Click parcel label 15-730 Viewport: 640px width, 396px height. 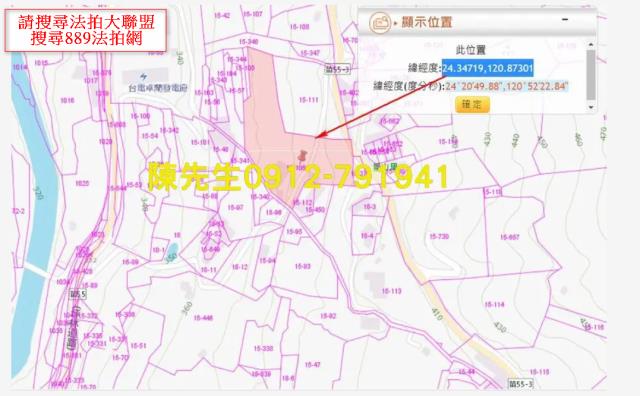[439, 236]
